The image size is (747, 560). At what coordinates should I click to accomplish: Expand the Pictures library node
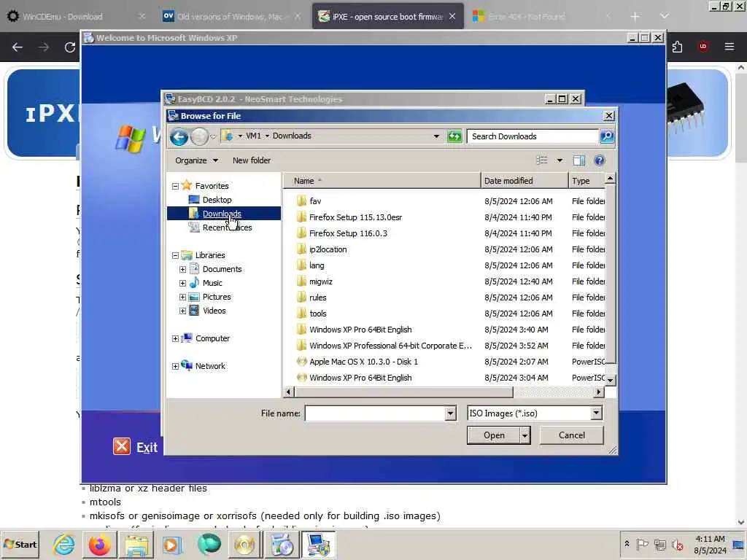pos(182,297)
